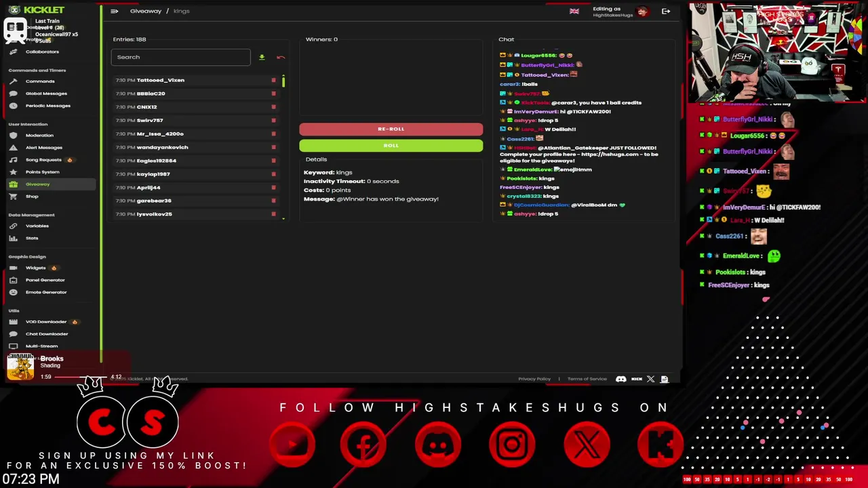Open Stats bar chart icon

pos(14,238)
